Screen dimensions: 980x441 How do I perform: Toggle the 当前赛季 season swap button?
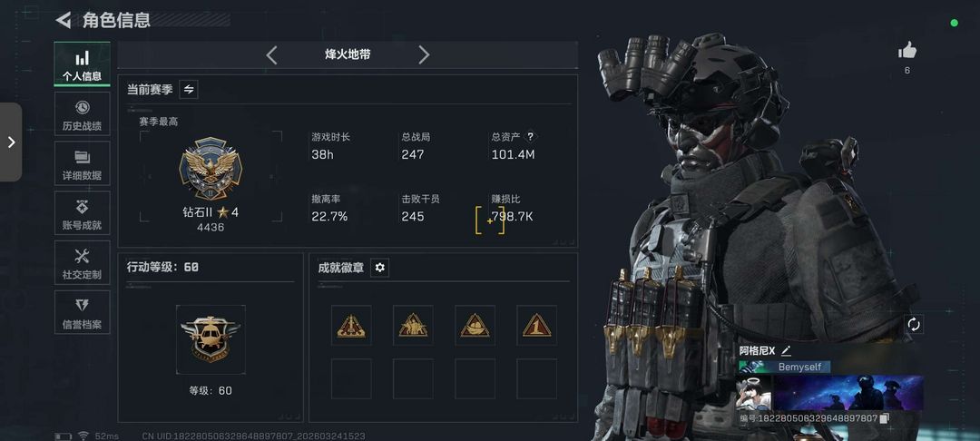pos(189,89)
